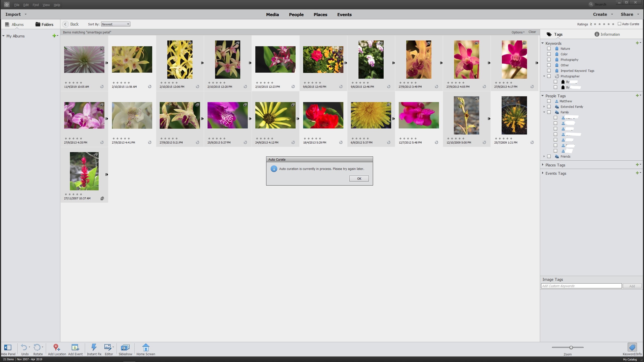Click the Add Custom Keywords input field
The width and height of the screenshot is (644, 362).
tap(581, 286)
